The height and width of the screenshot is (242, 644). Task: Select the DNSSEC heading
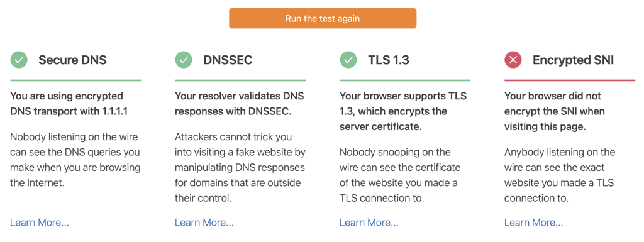[x=228, y=60]
